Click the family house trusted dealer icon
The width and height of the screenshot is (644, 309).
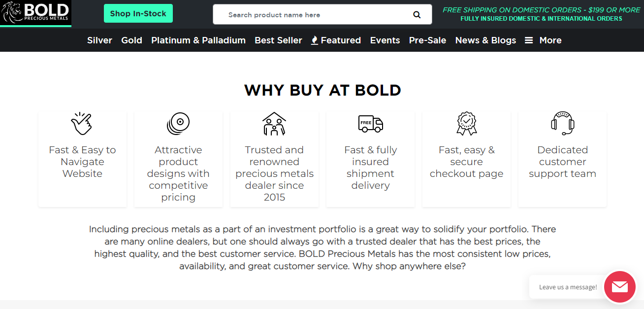[x=274, y=123]
